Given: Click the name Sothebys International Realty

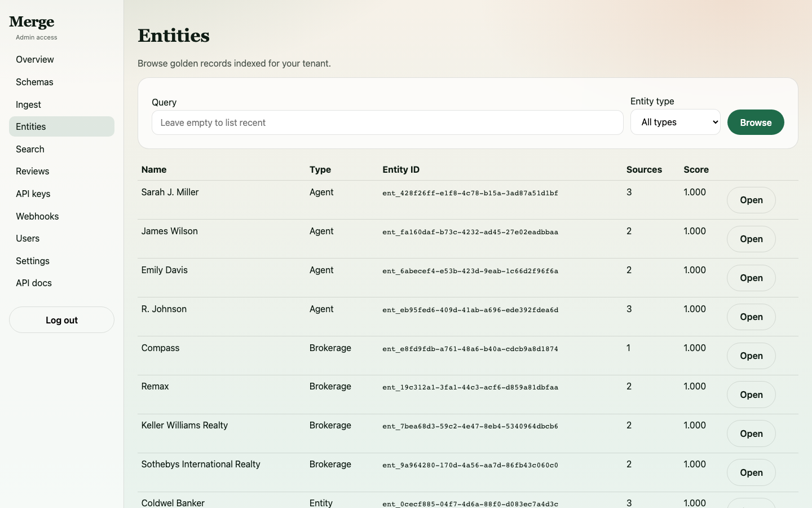Looking at the screenshot, I should point(201,464).
